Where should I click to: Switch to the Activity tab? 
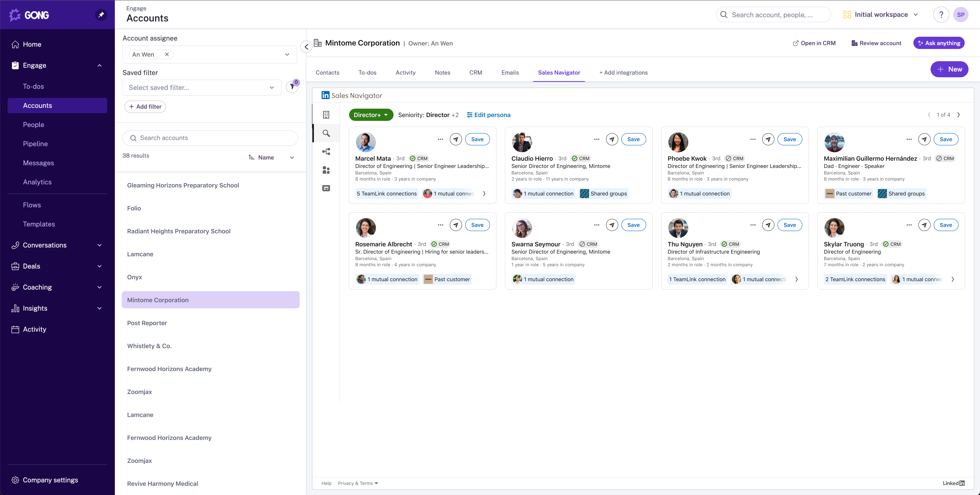click(405, 73)
